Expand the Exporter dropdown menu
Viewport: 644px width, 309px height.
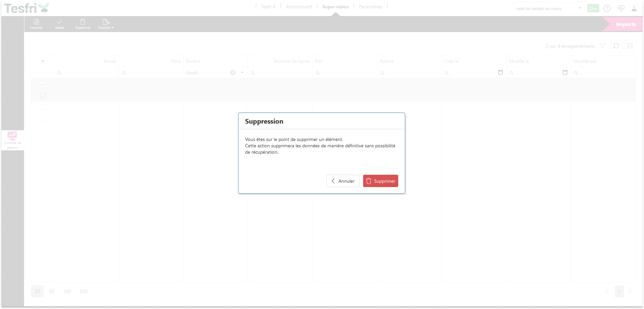(106, 24)
